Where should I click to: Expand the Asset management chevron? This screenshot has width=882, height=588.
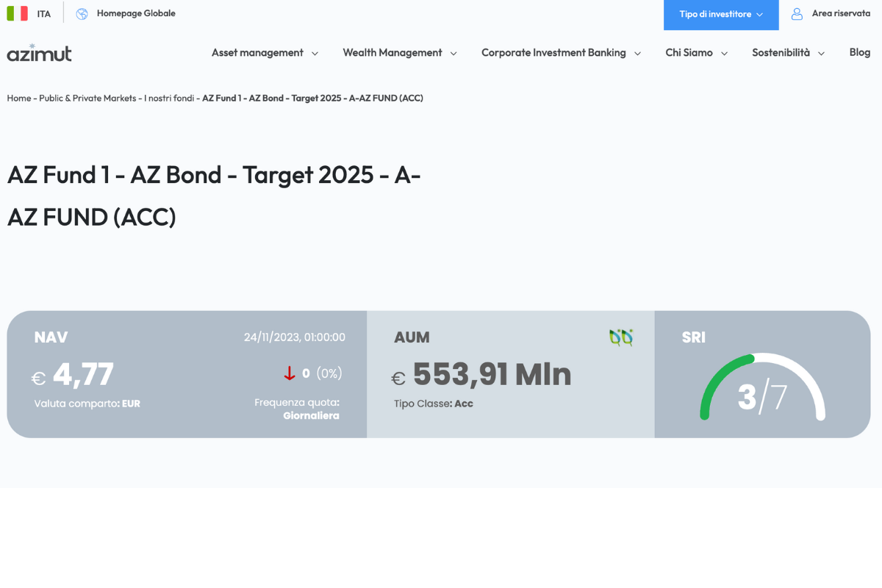coord(315,54)
